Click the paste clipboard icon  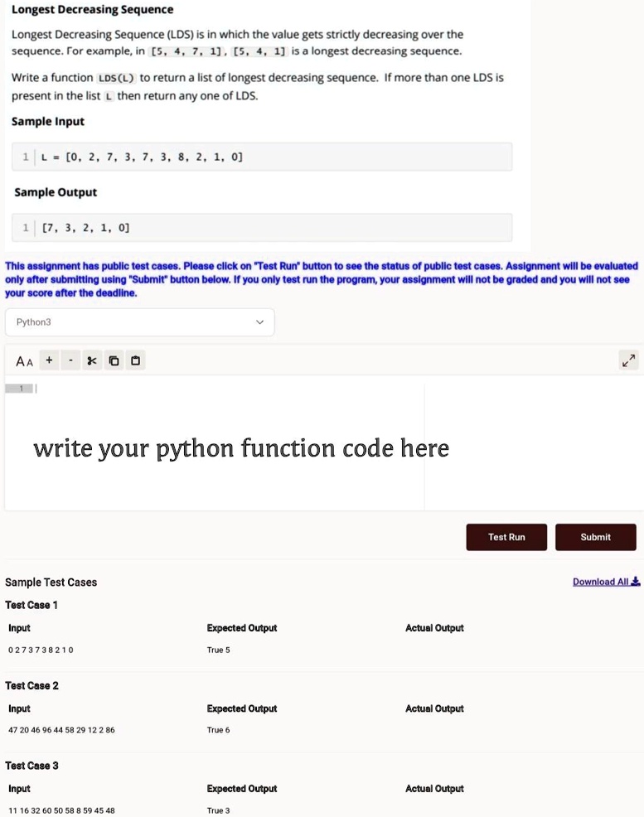(135, 360)
